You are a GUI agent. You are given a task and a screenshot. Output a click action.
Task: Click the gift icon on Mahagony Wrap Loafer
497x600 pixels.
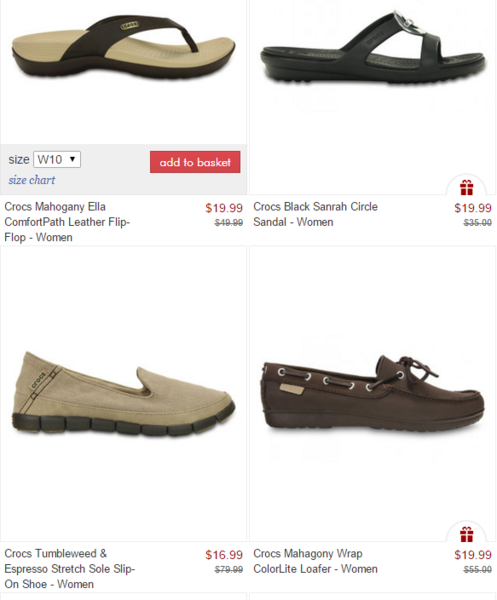(x=466, y=534)
